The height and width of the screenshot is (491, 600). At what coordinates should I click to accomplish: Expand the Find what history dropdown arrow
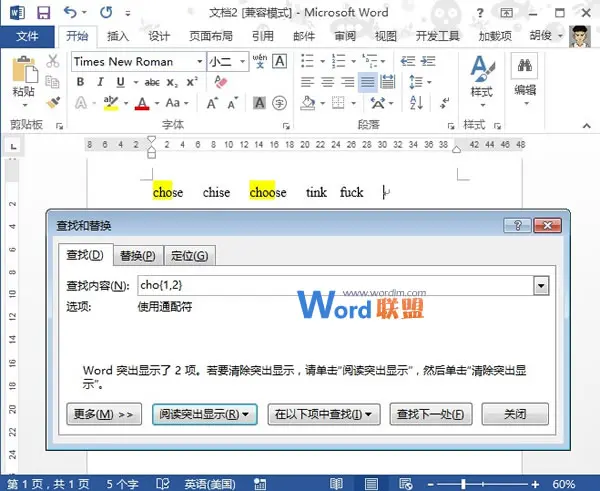point(541,286)
